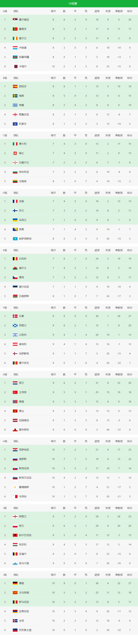Click the Turkey flag in group G
The width and height of the screenshot is (138, 644).
click(x=15, y=392)
